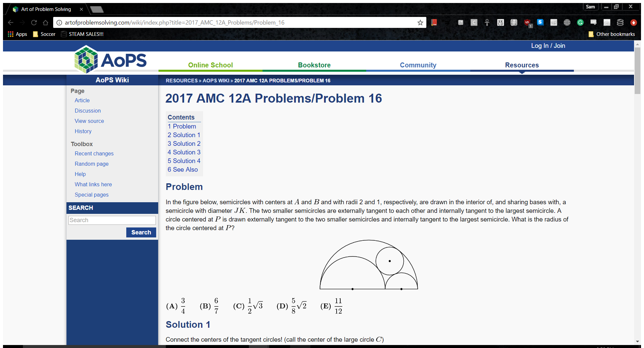Open the Resources menu
The width and height of the screenshot is (644, 348).
coord(522,65)
